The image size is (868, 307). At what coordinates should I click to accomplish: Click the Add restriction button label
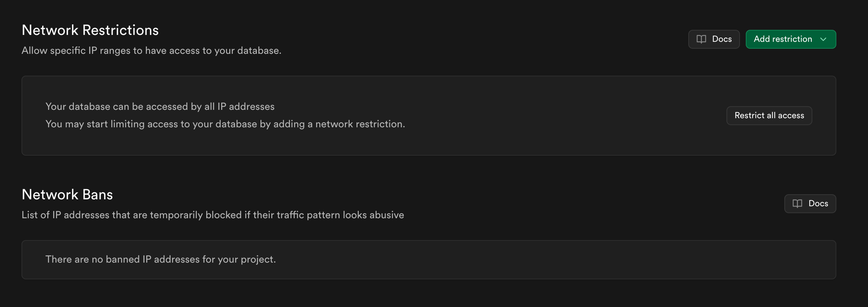783,39
